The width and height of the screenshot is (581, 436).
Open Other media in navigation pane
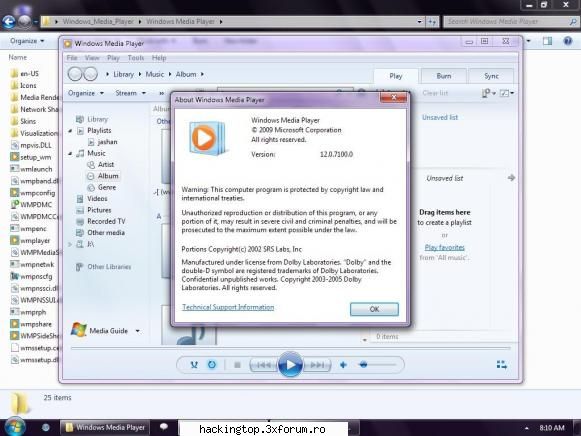(106, 233)
